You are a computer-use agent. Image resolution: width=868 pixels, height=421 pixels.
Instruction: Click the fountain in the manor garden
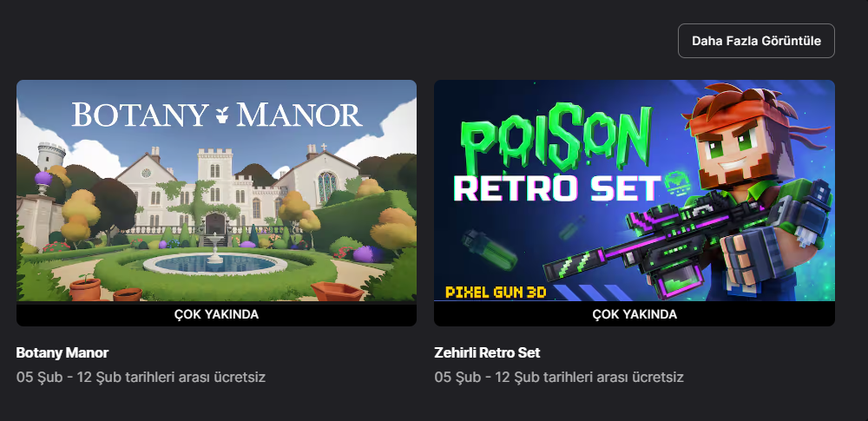point(214,256)
